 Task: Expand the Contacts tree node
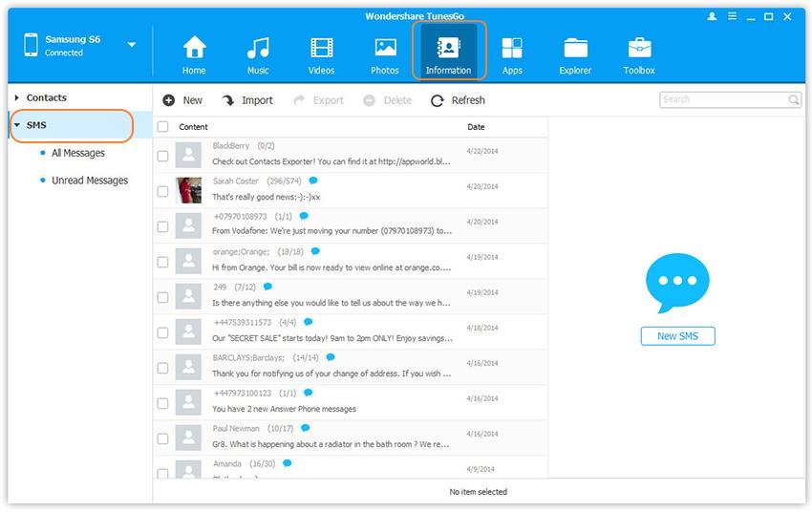coord(17,97)
